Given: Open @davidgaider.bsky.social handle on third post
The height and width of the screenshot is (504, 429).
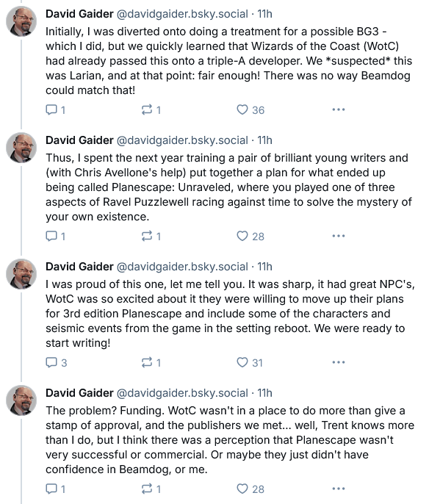Looking at the screenshot, I should pos(182,267).
